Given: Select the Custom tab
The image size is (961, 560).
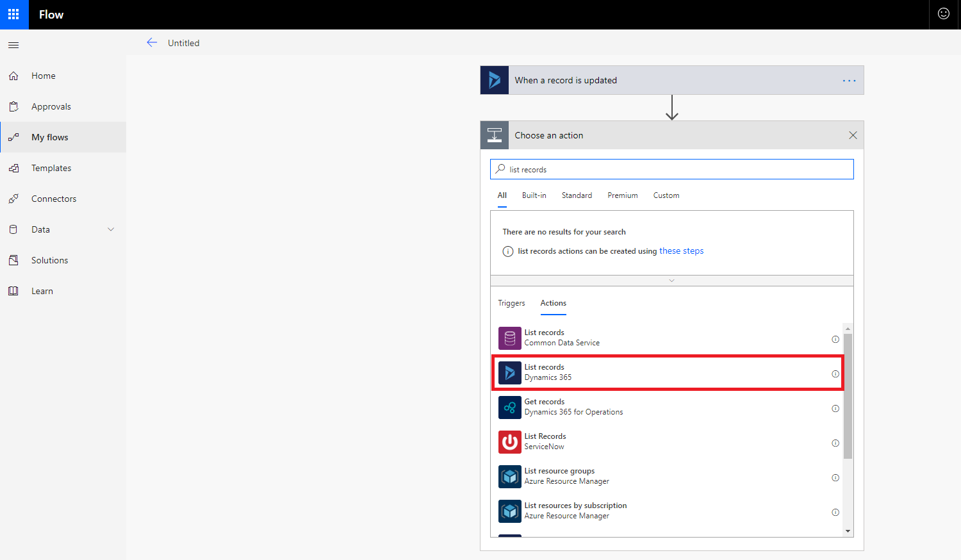Looking at the screenshot, I should (666, 195).
